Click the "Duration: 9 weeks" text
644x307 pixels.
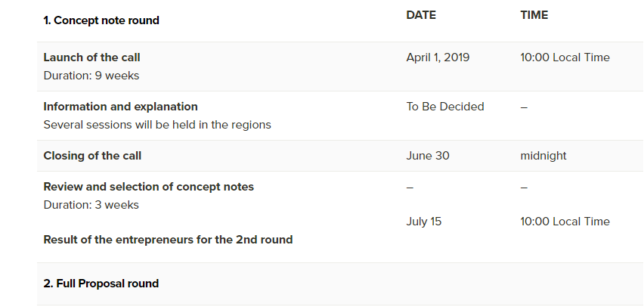(91, 76)
